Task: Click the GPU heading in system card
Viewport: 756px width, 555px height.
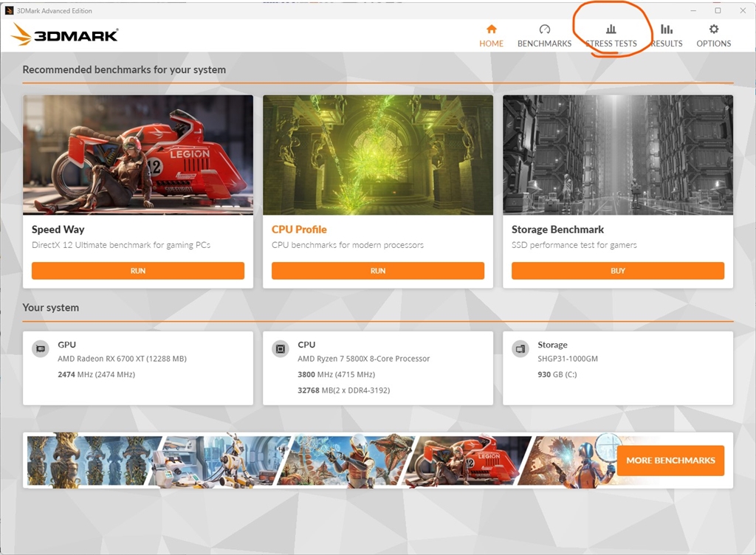Action: [66, 345]
